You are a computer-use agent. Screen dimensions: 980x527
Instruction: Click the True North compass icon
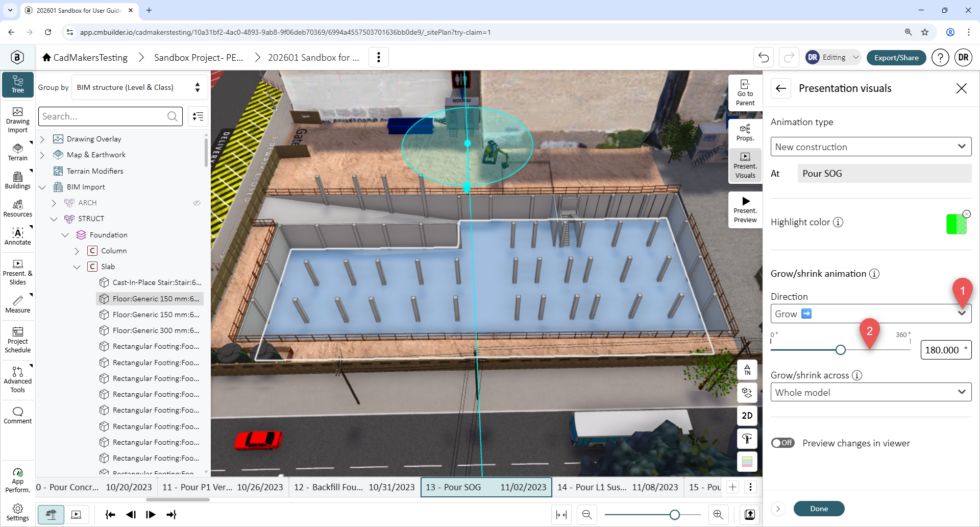pyautogui.click(x=747, y=370)
